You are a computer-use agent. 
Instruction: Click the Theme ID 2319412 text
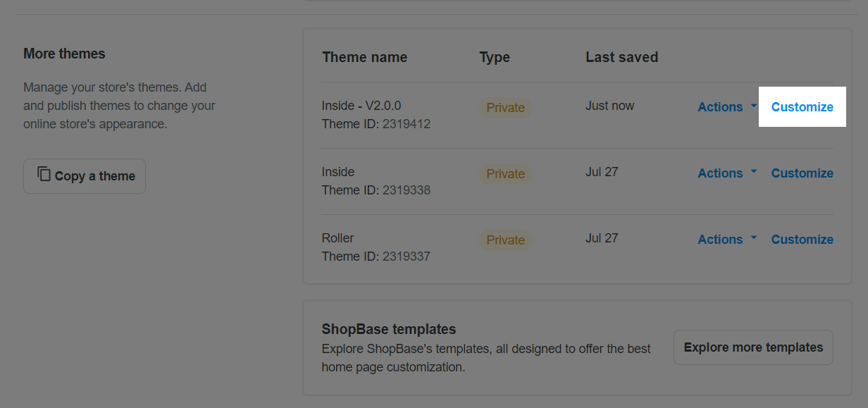[x=376, y=124]
